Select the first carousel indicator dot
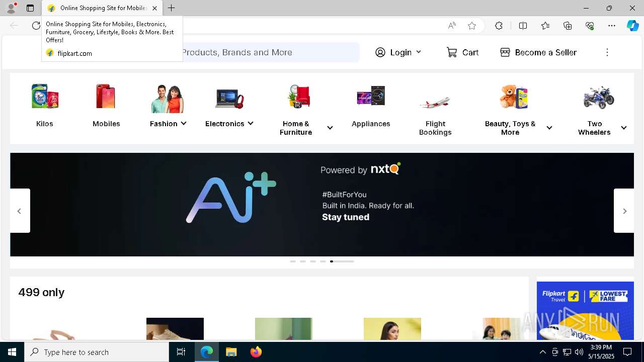 293,261
